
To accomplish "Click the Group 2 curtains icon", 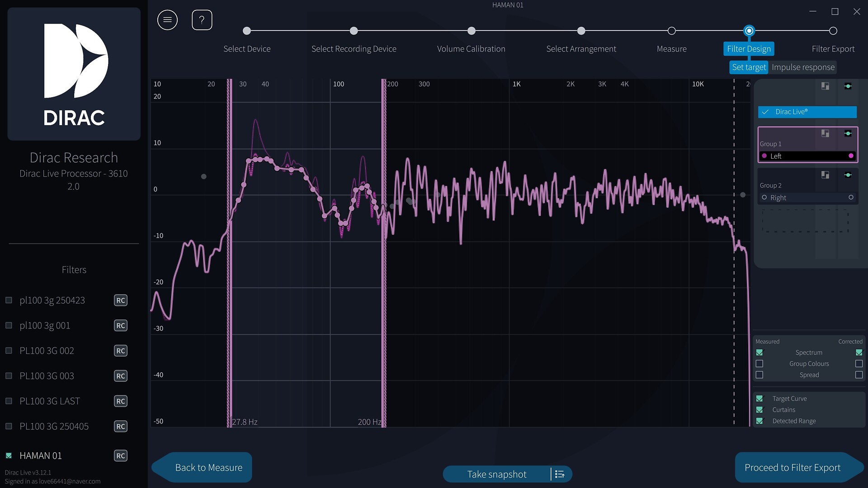I will 825,175.
